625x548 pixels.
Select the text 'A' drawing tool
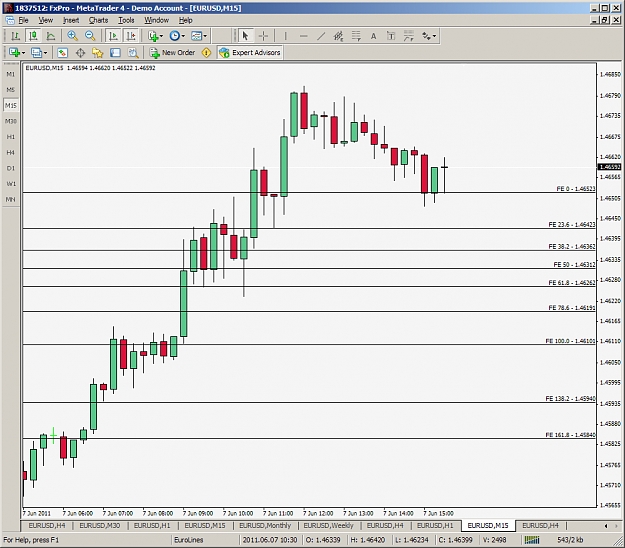click(x=373, y=36)
